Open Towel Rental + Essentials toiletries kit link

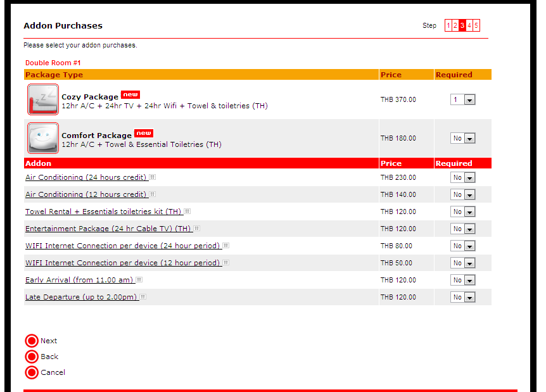click(x=103, y=212)
